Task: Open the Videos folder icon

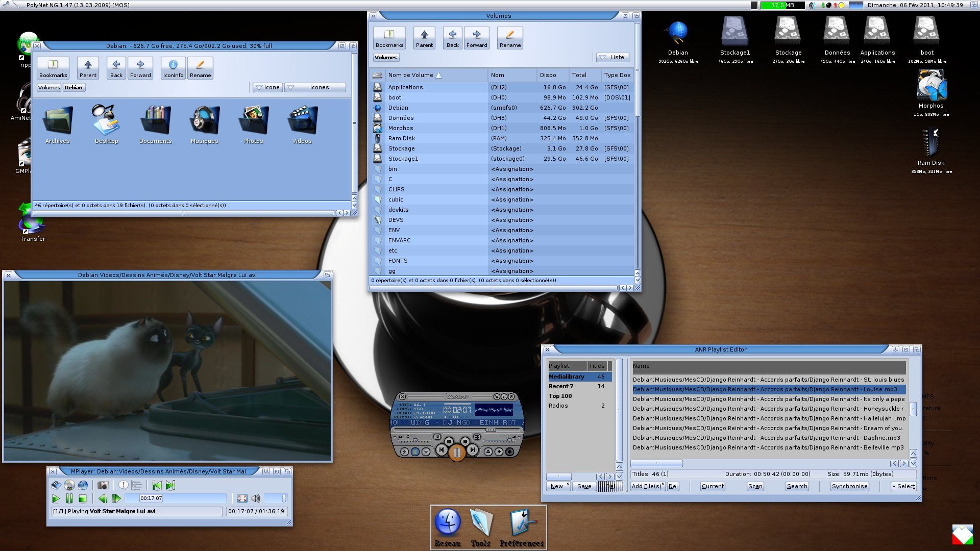Action: (302, 125)
